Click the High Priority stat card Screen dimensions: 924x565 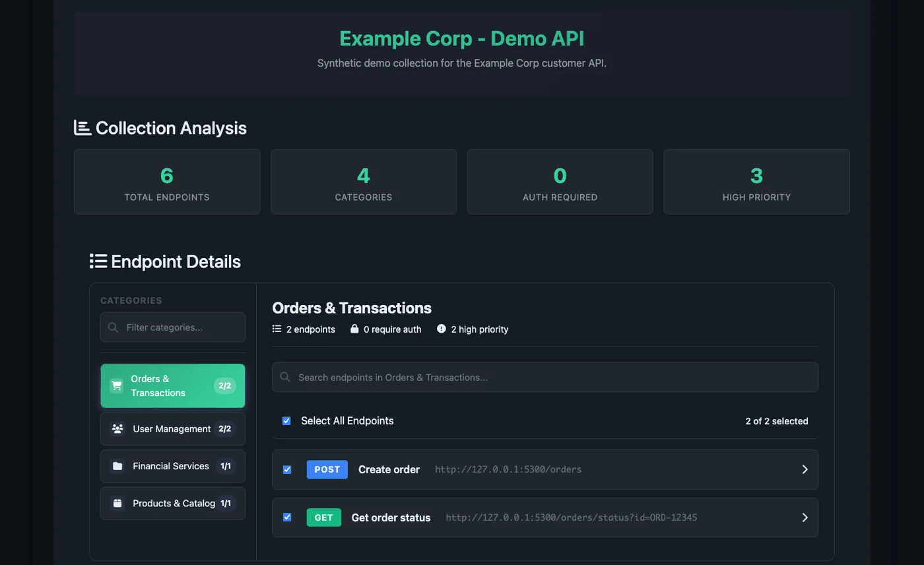[757, 182]
